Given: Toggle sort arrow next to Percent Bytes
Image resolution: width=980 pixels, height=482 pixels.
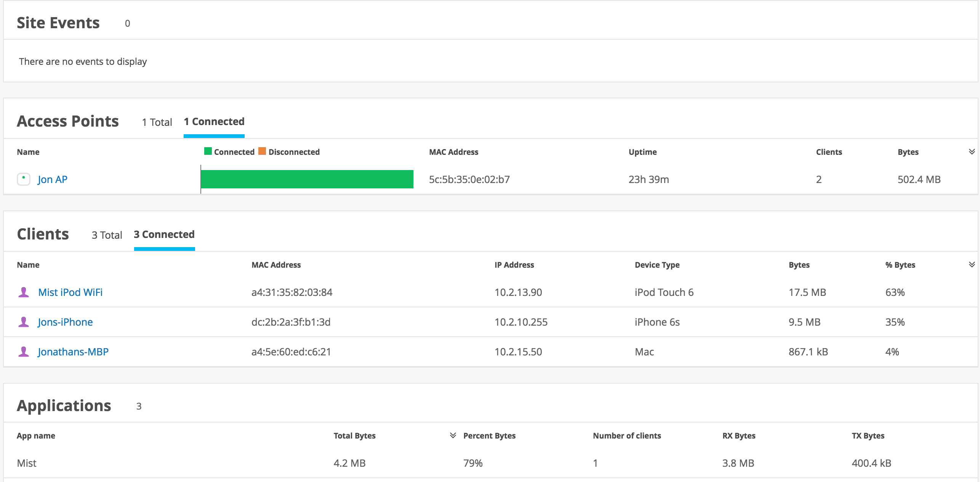Looking at the screenshot, I should [453, 435].
